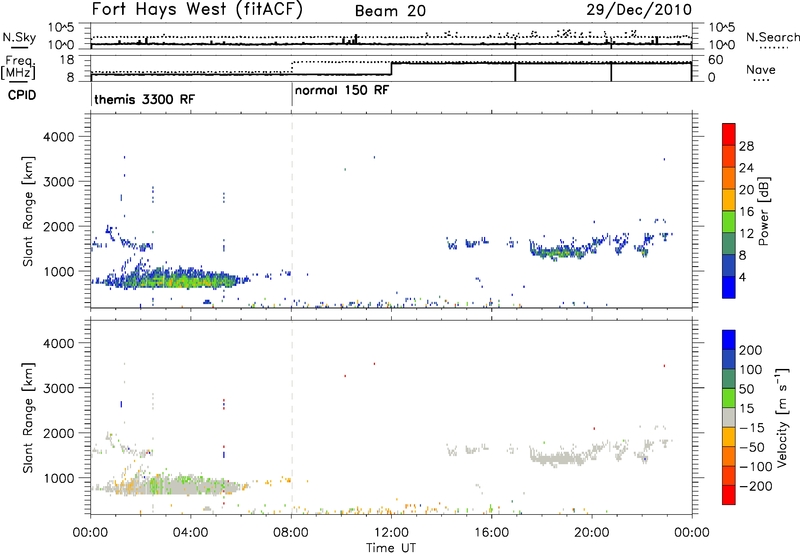Image resolution: width=800 pixels, height=554 pixels.
Task: Click the '12:00' time tick label
Action: click(x=391, y=533)
